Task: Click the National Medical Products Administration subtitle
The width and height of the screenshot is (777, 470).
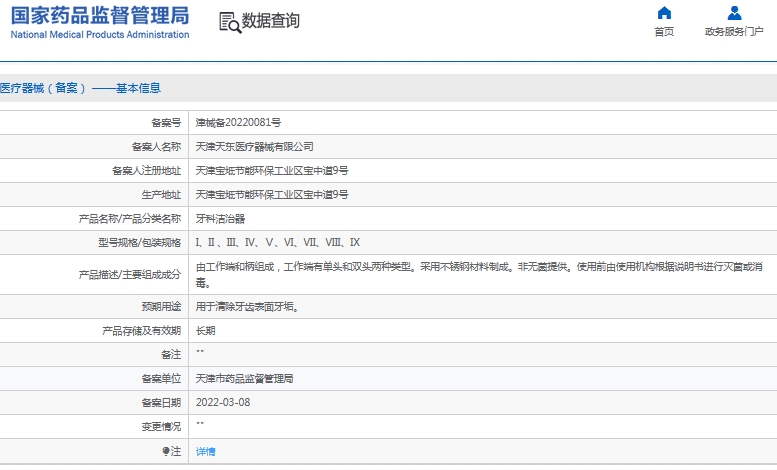Action: point(100,35)
